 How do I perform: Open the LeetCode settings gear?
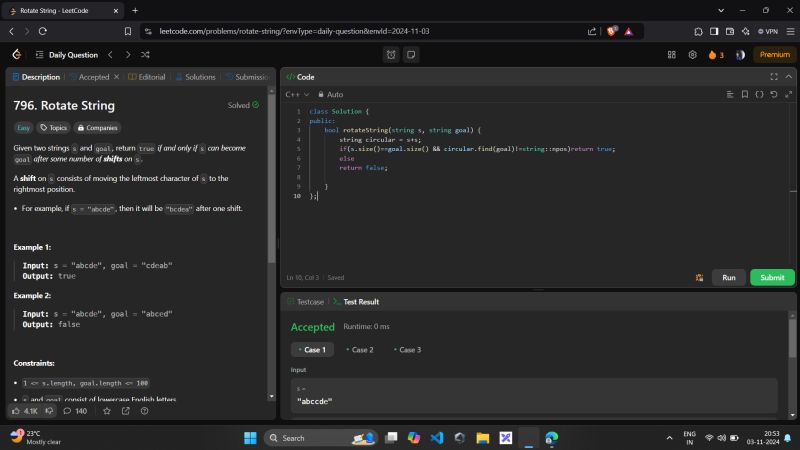(692, 55)
